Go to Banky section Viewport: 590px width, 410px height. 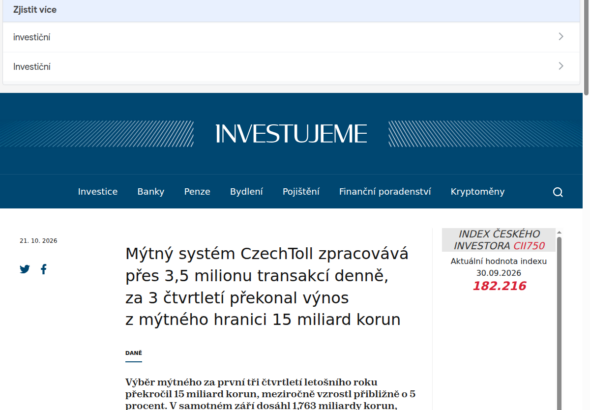151,192
